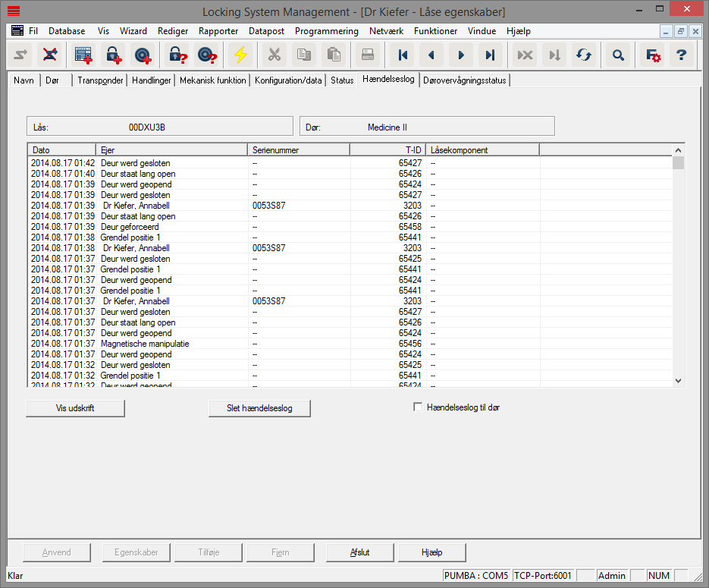The height and width of the screenshot is (588, 709).
Task: Click the print icon in the toolbar
Action: pos(368,55)
